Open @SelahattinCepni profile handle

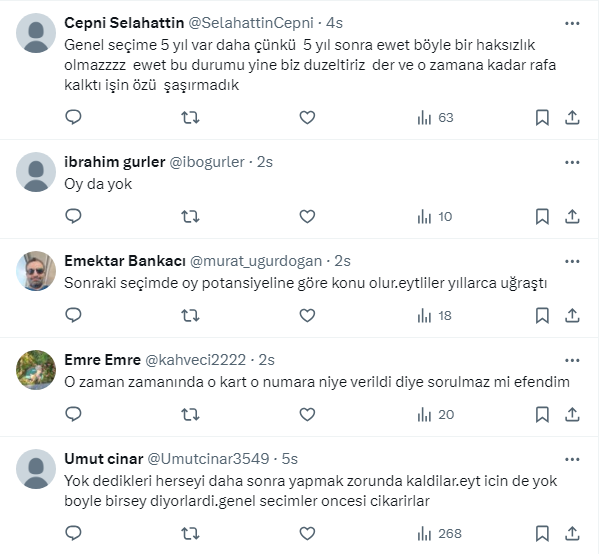pyautogui.click(x=263, y=22)
